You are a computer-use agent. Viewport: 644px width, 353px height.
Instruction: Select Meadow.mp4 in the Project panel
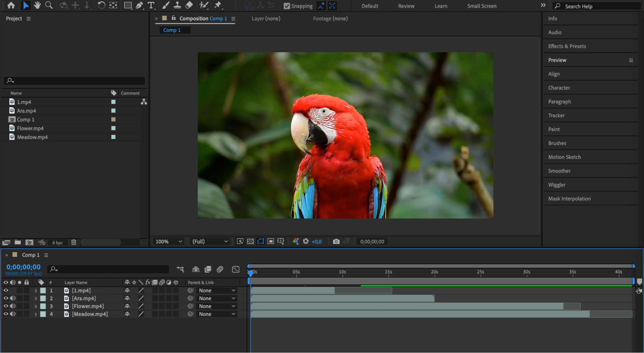tap(32, 137)
